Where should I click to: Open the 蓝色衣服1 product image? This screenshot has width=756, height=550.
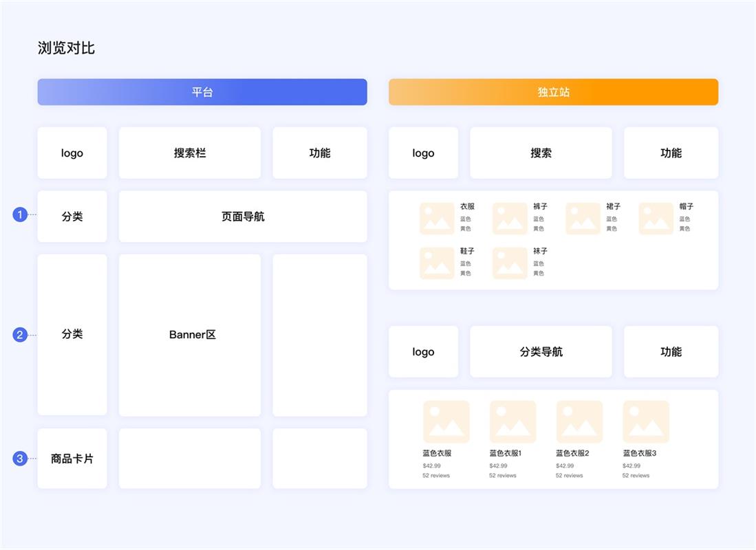[512, 422]
